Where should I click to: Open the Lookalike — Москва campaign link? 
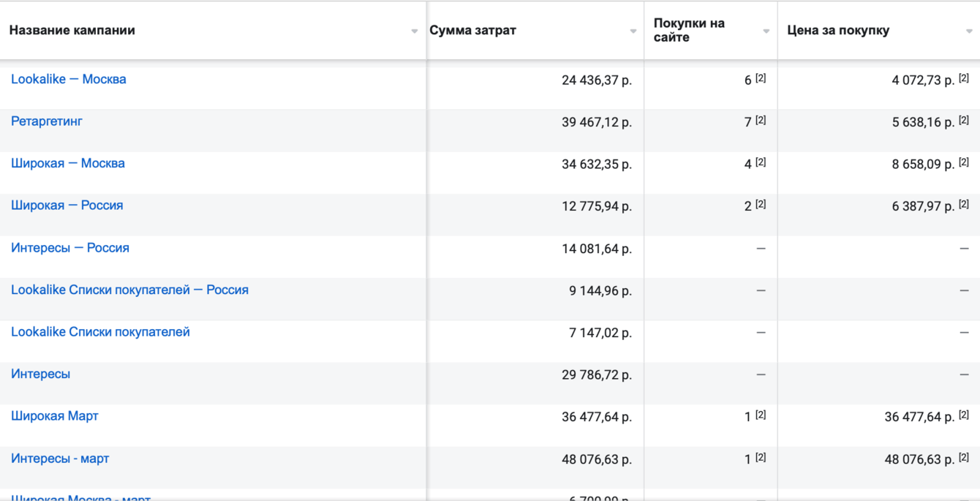[69, 79]
